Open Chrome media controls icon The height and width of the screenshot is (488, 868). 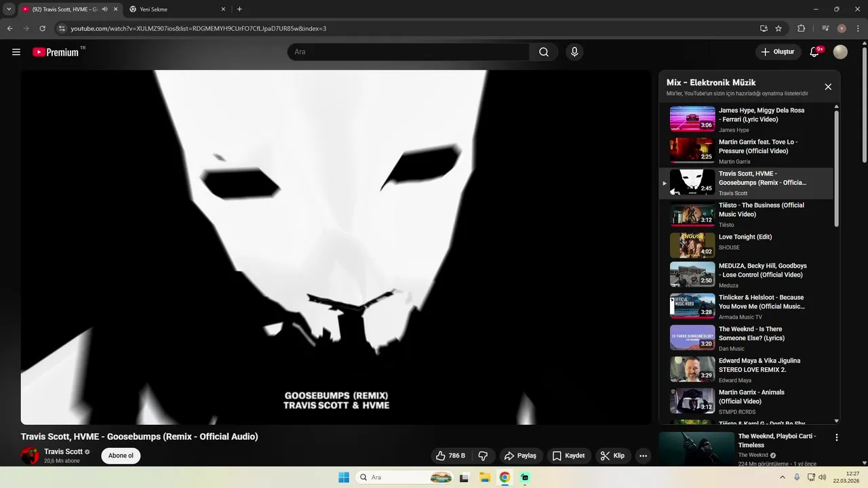825,28
